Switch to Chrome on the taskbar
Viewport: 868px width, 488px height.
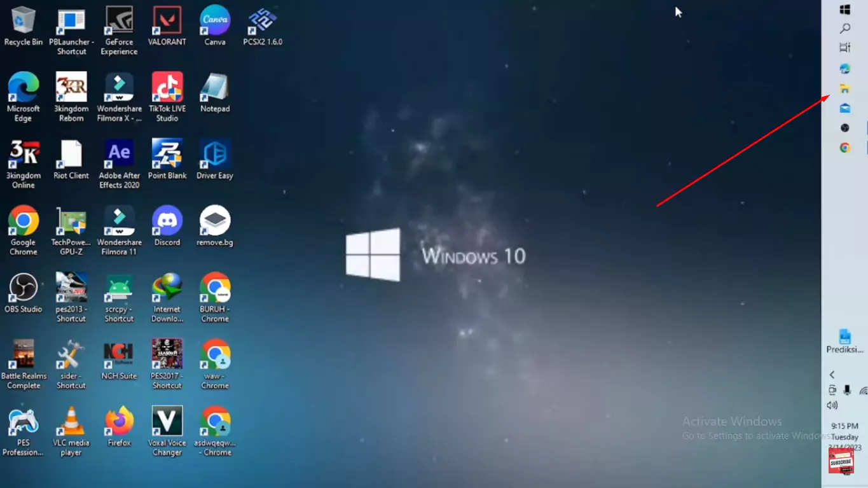844,148
